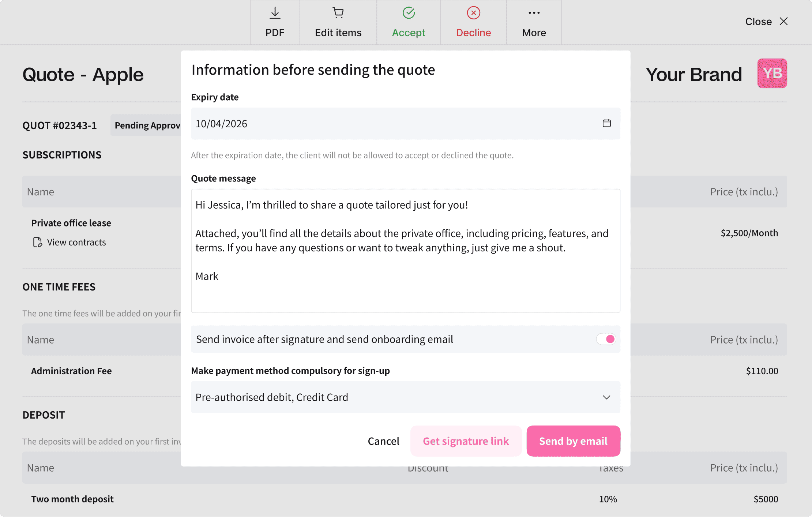
Task: Open Edit items with the cart icon
Action: pos(338,13)
